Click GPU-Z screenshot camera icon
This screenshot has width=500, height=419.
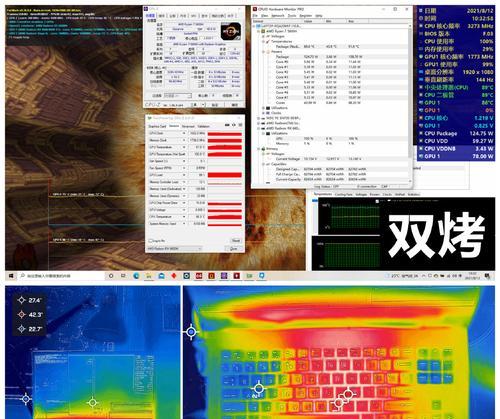(227, 125)
